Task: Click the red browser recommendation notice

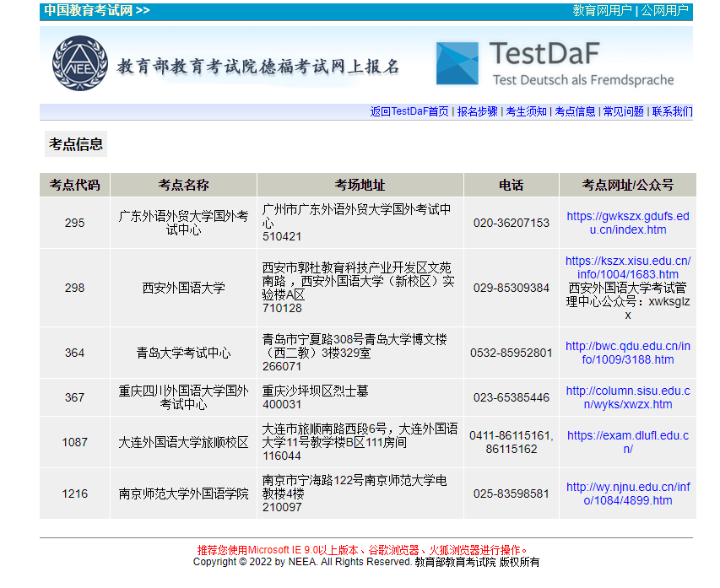Action: [x=362, y=550]
